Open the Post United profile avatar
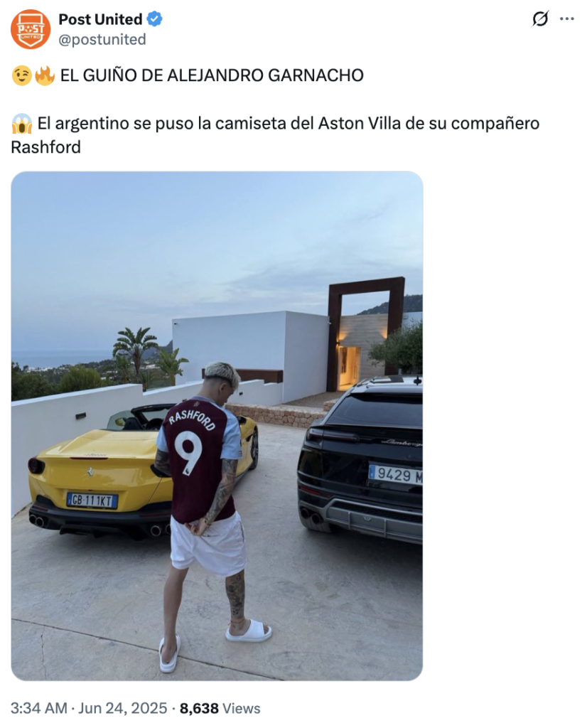The width and height of the screenshot is (587, 728). 31,29
